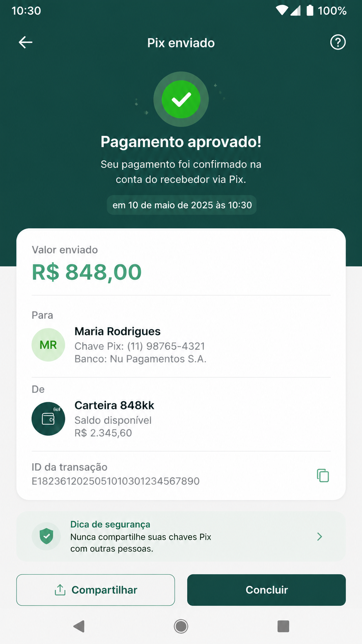The width and height of the screenshot is (362, 644).
Task: Tap the Carteira wallet icon
Action: pos(48,419)
